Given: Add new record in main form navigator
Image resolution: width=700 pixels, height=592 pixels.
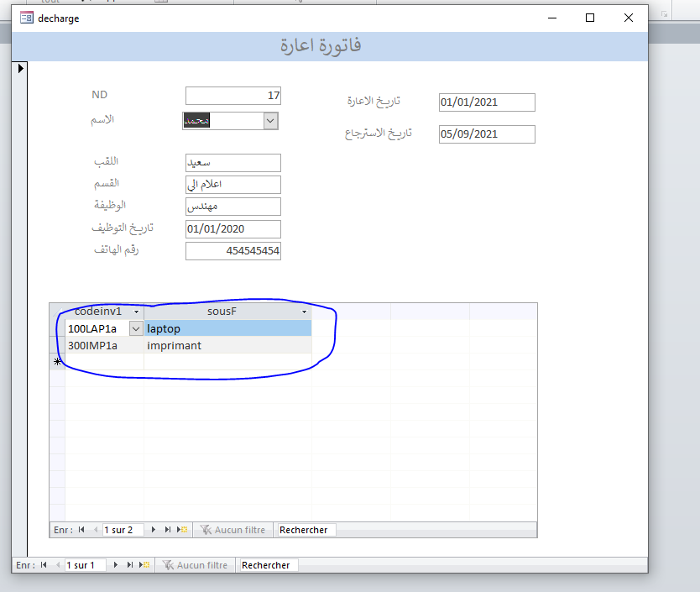Looking at the screenshot, I should (144, 565).
